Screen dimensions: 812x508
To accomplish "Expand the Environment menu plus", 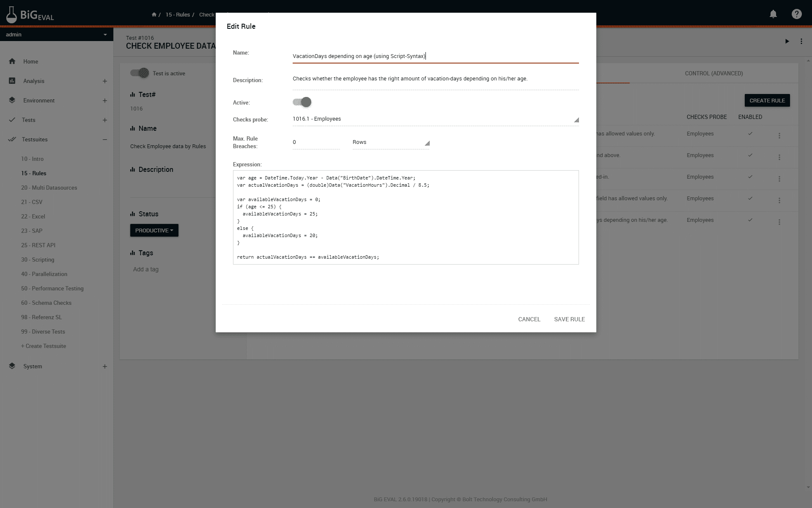I will (104, 100).
